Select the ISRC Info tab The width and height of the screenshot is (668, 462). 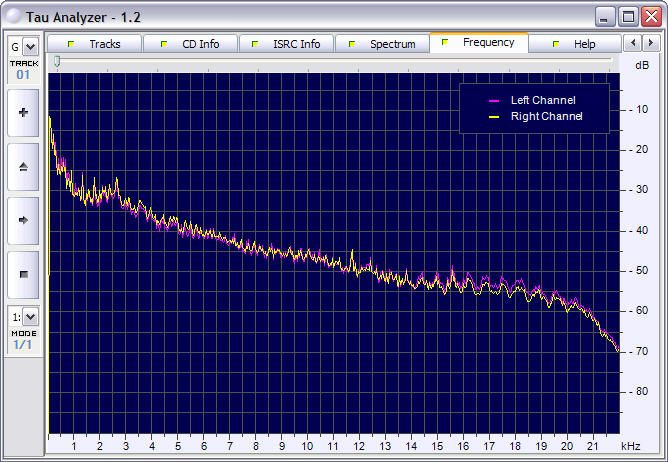click(x=286, y=44)
